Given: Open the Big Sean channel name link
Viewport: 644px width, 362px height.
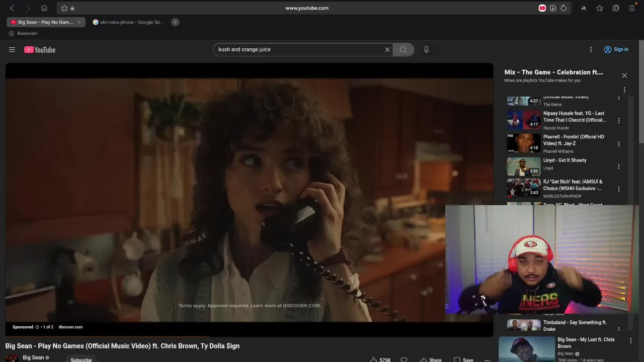Looking at the screenshot, I should tap(33, 357).
